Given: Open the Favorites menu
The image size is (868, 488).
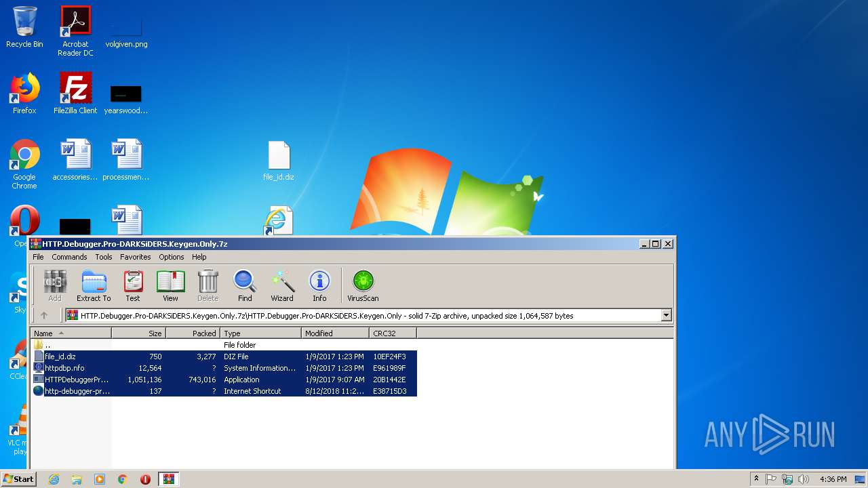Looking at the screenshot, I should tap(136, 257).
